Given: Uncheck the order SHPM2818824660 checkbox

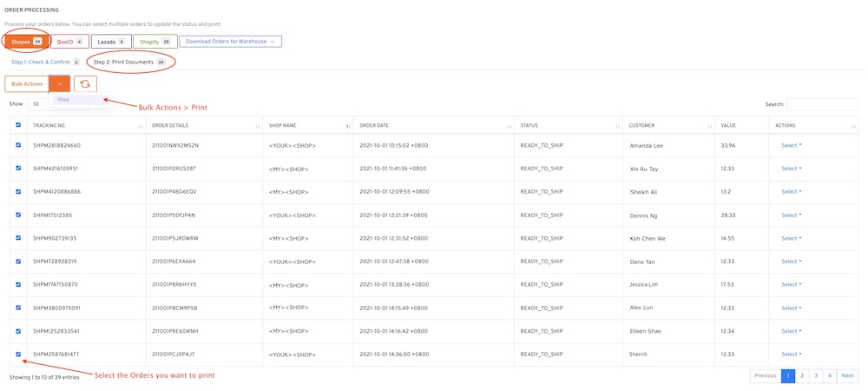Looking at the screenshot, I should tap(19, 145).
